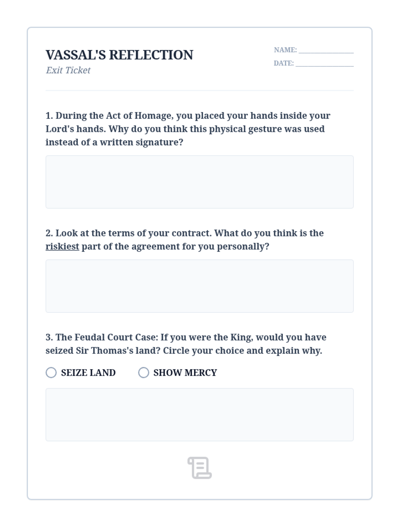Click the underlined word riskiest

[62, 246]
